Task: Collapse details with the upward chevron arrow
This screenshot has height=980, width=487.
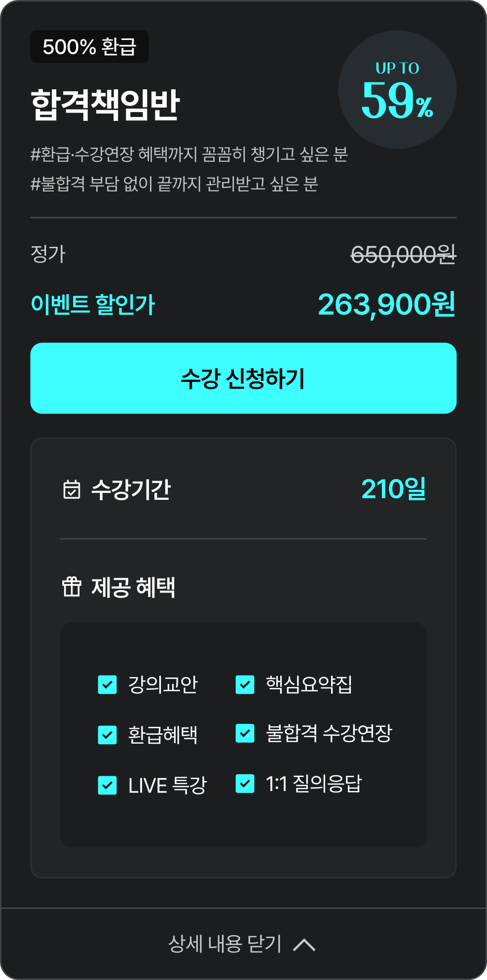Action: point(304,944)
